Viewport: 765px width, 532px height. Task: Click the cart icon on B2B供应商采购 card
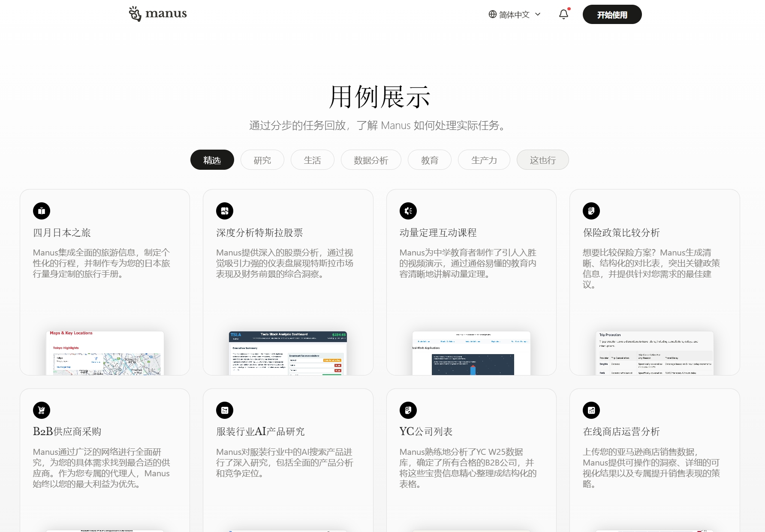[x=42, y=410]
